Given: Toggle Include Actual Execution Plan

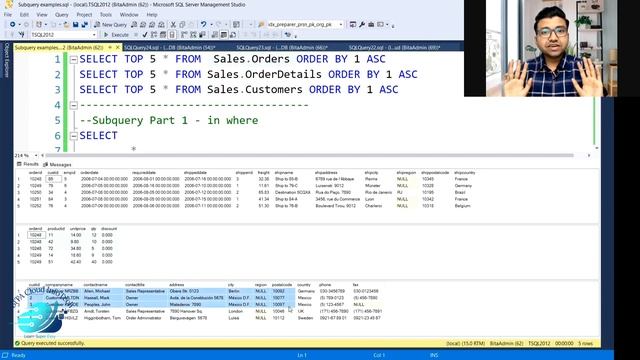Looking at the screenshot, I should coord(183,35).
